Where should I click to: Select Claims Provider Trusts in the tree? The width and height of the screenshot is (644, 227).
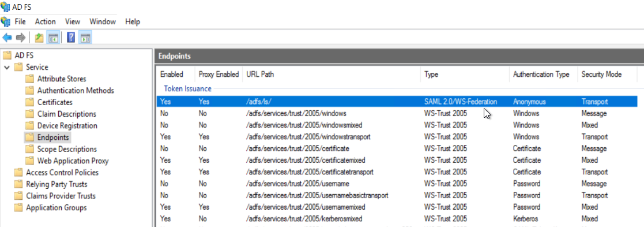click(61, 196)
